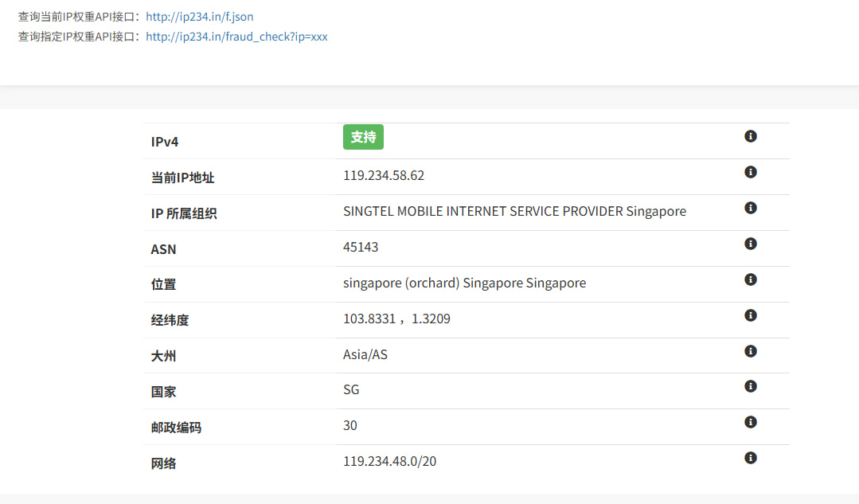Click the network range 119.234.48.0/20
The width and height of the screenshot is (859, 504).
coord(389,461)
